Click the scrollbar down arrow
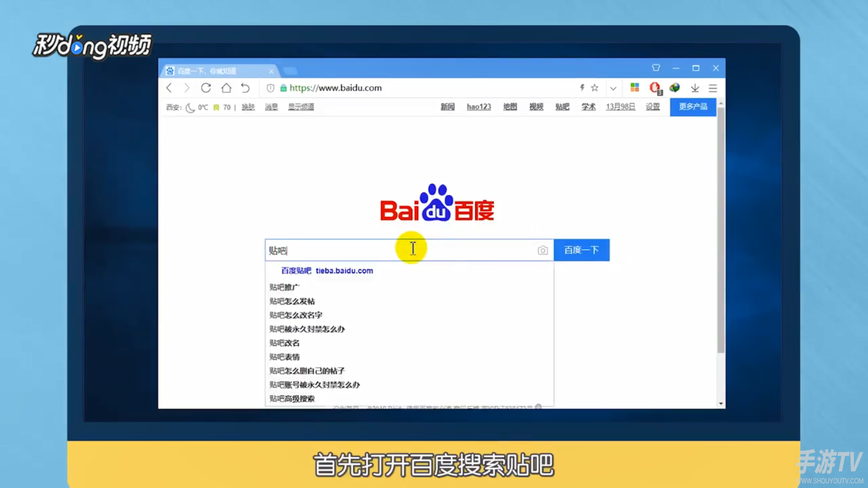868x488 pixels. [721, 404]
